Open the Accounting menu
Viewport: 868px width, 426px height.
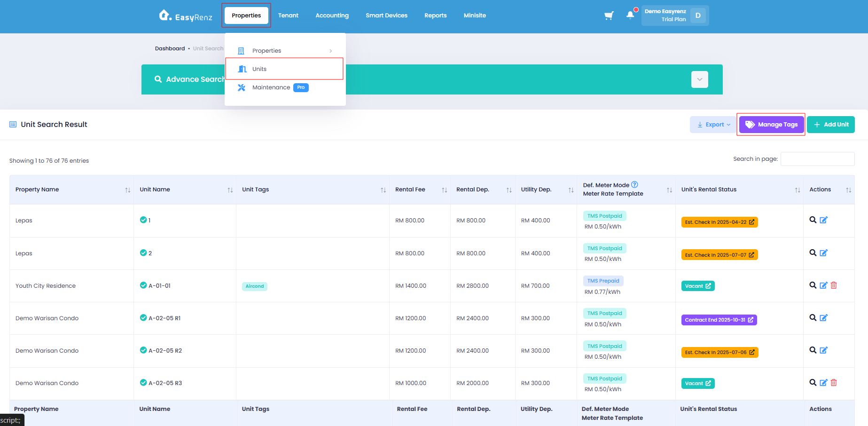332,16
